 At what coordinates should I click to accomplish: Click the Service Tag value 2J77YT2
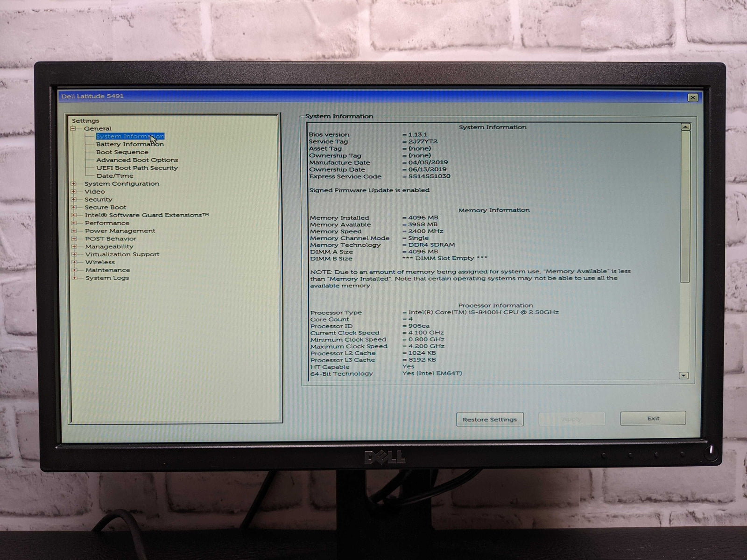click(x=422, y=141)
